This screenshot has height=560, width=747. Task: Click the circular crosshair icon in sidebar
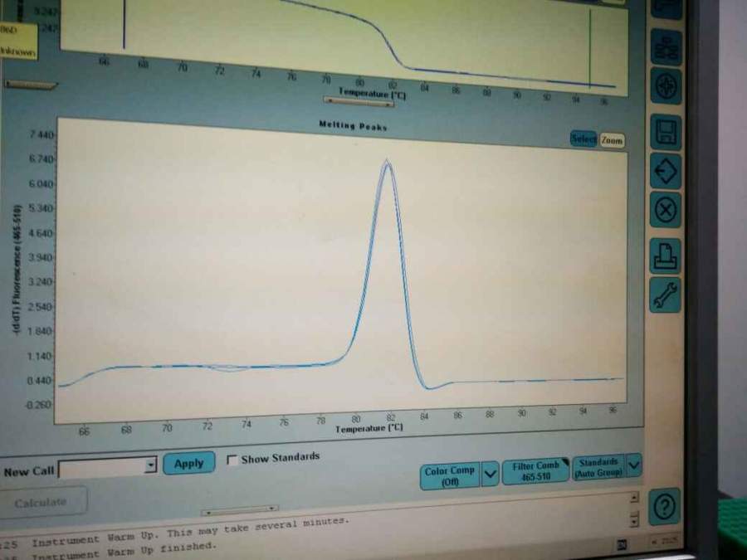tap(666, 86)
